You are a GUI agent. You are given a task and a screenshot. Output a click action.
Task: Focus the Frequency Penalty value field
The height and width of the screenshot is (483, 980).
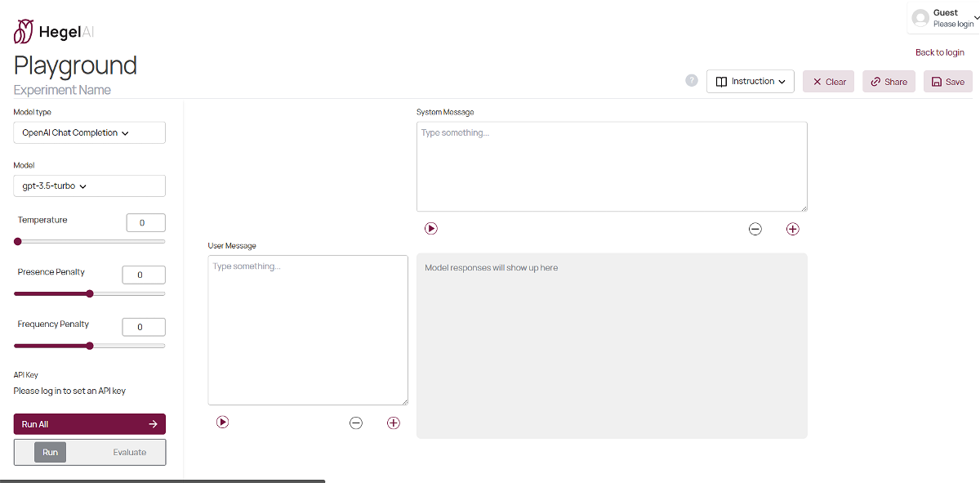tap(144, 327)
